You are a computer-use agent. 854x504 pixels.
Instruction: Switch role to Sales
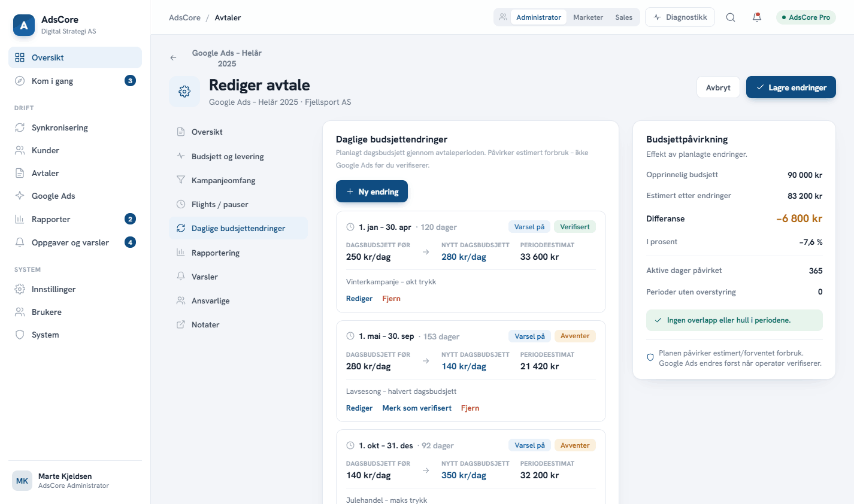pos(624,17)
